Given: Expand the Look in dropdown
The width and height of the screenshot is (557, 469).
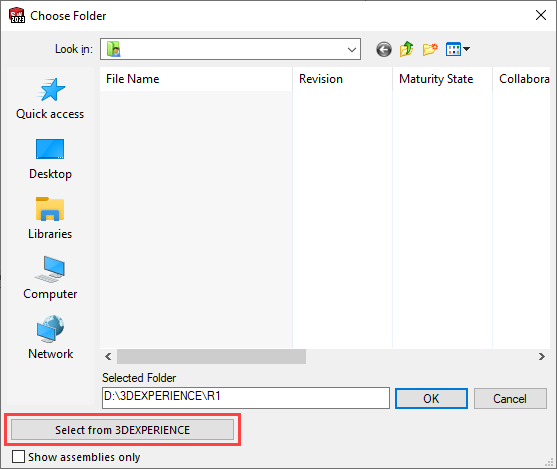Looking at the screenshot, I should [x=352, y=49].
